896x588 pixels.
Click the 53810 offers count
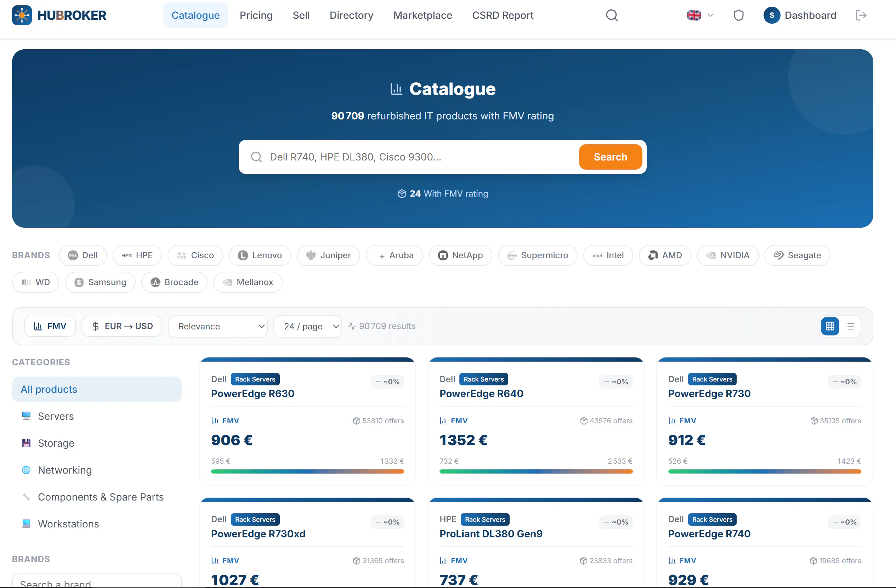[378, 421]
